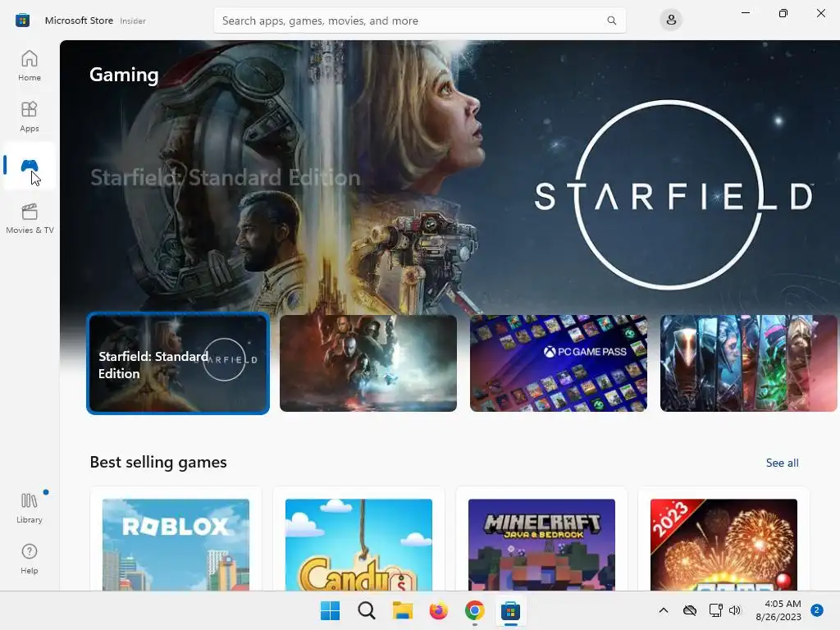Screen dimensions: 840x630
Task: Focus the Search apps, games, movies field
Action: [419, 21]
